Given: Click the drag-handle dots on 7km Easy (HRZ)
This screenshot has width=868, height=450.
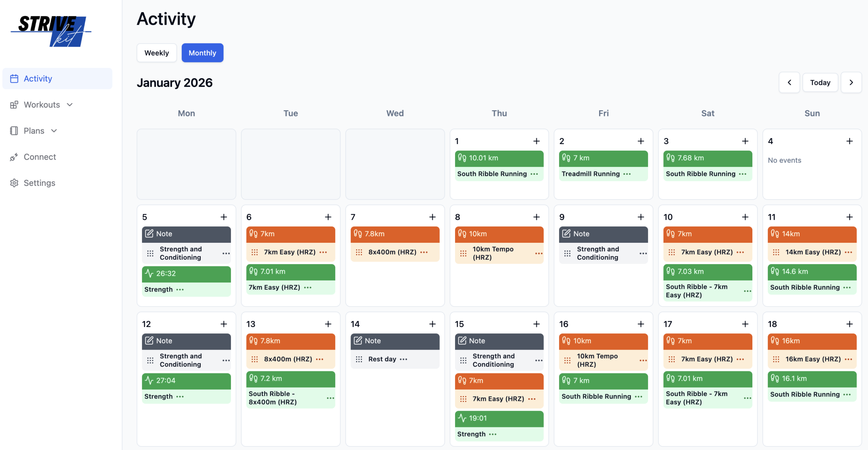Looking at the screenshot, I should (255, 252).
